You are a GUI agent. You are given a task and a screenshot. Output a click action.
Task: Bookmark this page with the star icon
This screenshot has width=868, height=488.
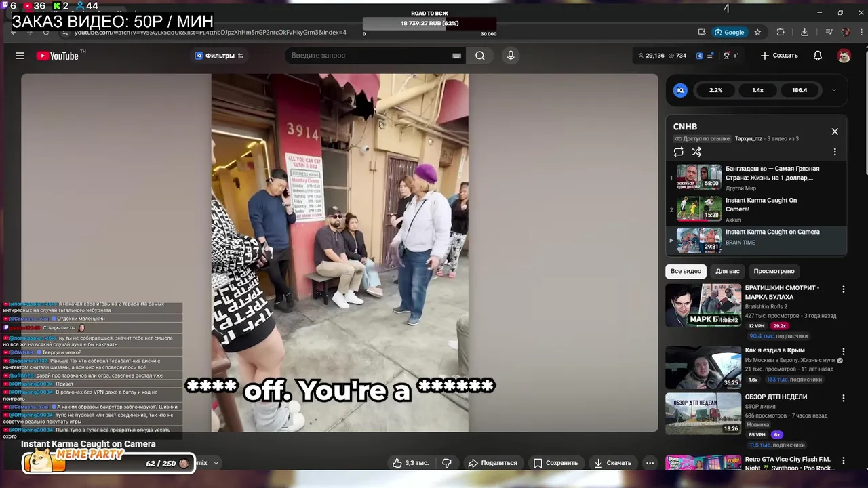[x=757, y=32]
